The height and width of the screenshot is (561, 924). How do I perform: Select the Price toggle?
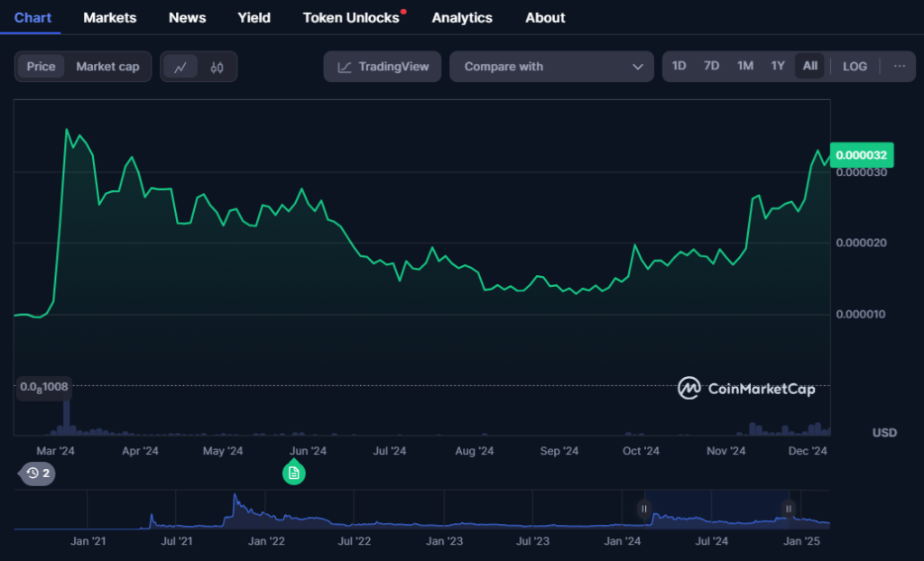coord(41,67)
